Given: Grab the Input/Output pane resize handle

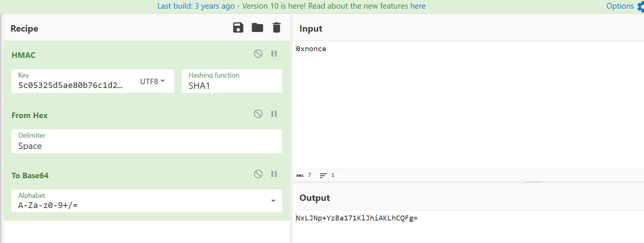Looking at the screenshot, I should [x=533, y=182].
